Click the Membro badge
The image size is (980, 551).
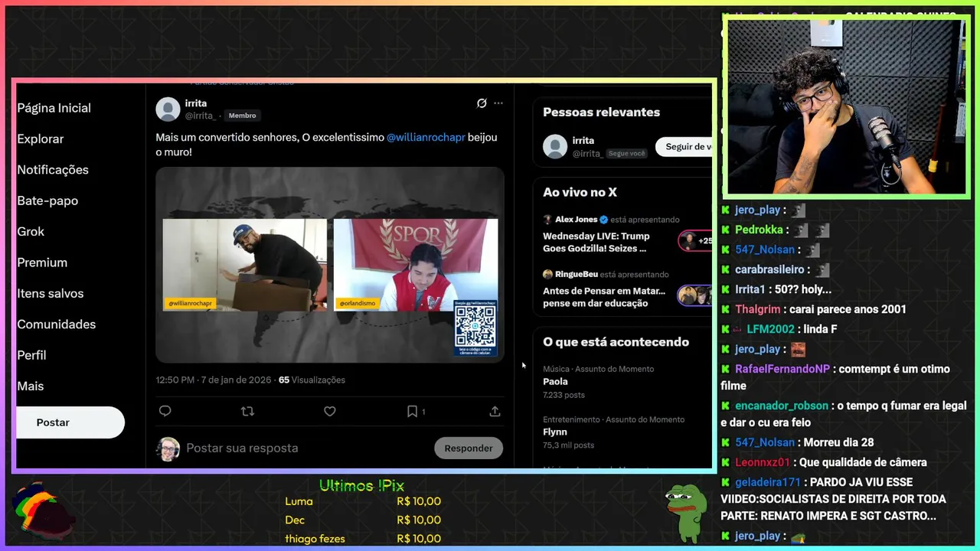(x=242, y=116)
